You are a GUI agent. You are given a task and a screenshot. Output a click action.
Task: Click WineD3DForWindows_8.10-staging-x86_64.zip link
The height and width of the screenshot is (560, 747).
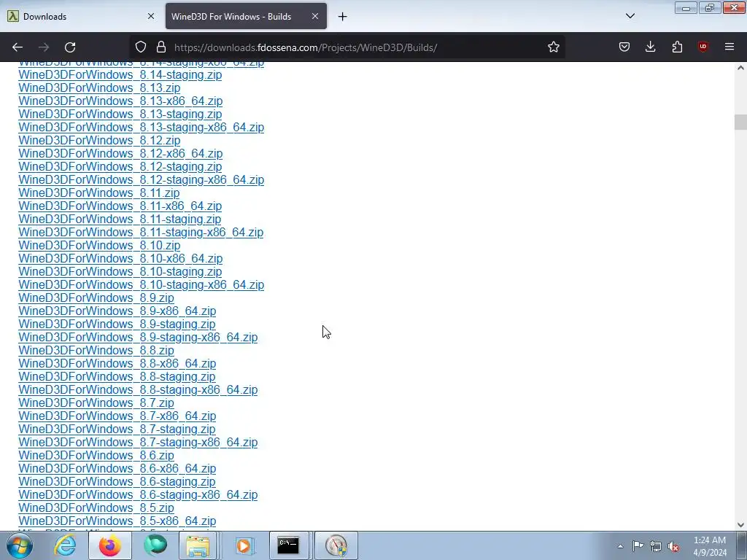[x=141, y=285]
